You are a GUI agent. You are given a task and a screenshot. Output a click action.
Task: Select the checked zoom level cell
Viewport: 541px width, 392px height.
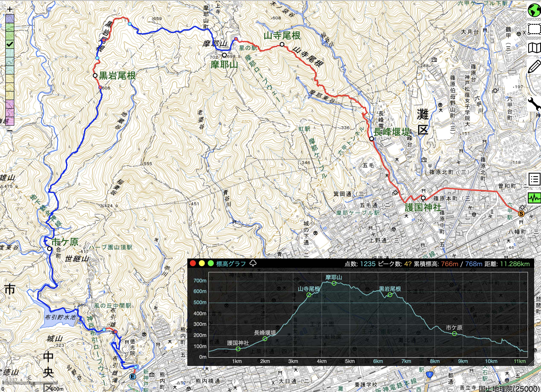pos(10,44)
